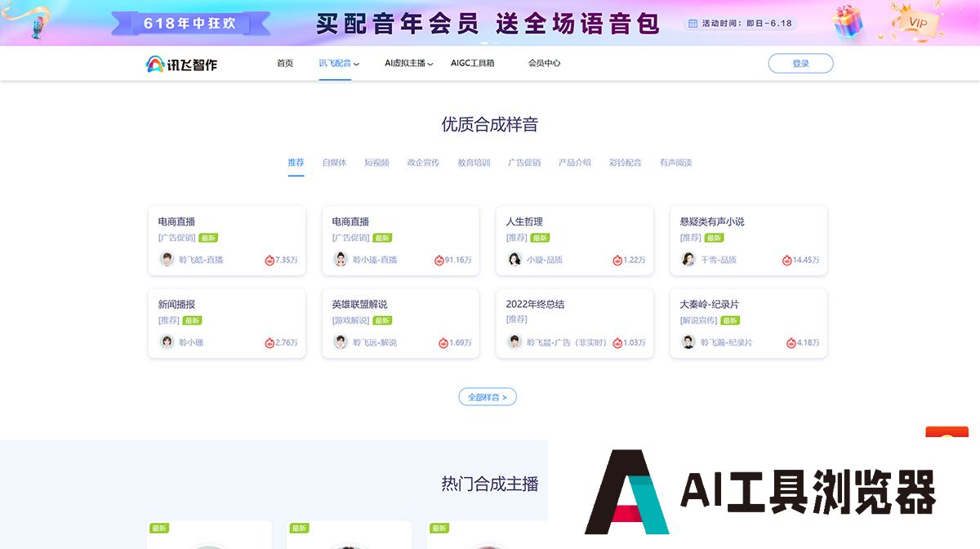Click the voice name 聆小臻-直播
980x549 pixels.
pyautogui.click(x=375, y=260)
